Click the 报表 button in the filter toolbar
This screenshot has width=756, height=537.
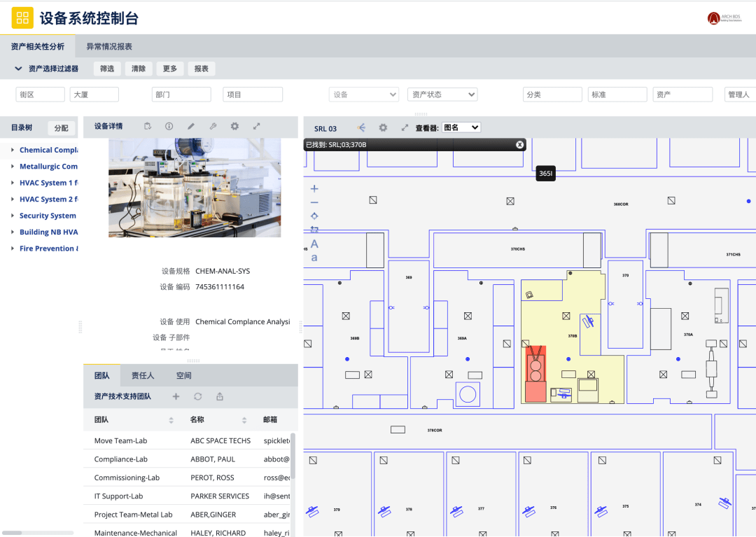point(199,69)
